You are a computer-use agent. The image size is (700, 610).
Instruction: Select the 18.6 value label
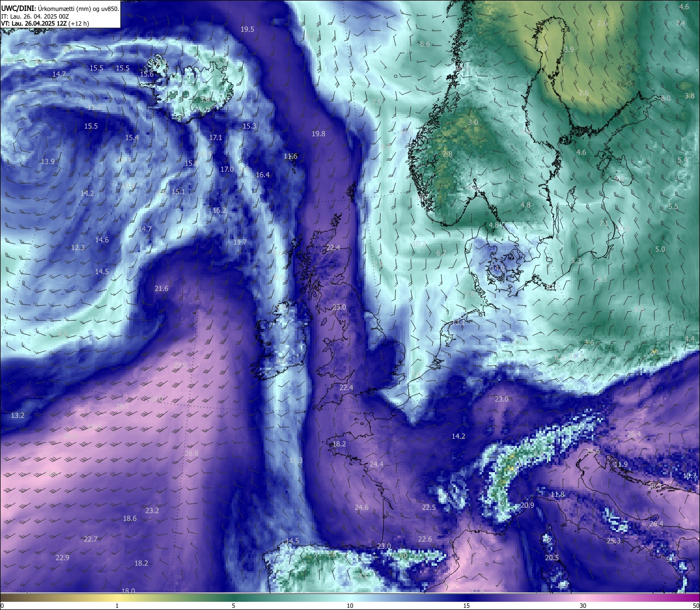pyautogui.click(x=130, y=518)
